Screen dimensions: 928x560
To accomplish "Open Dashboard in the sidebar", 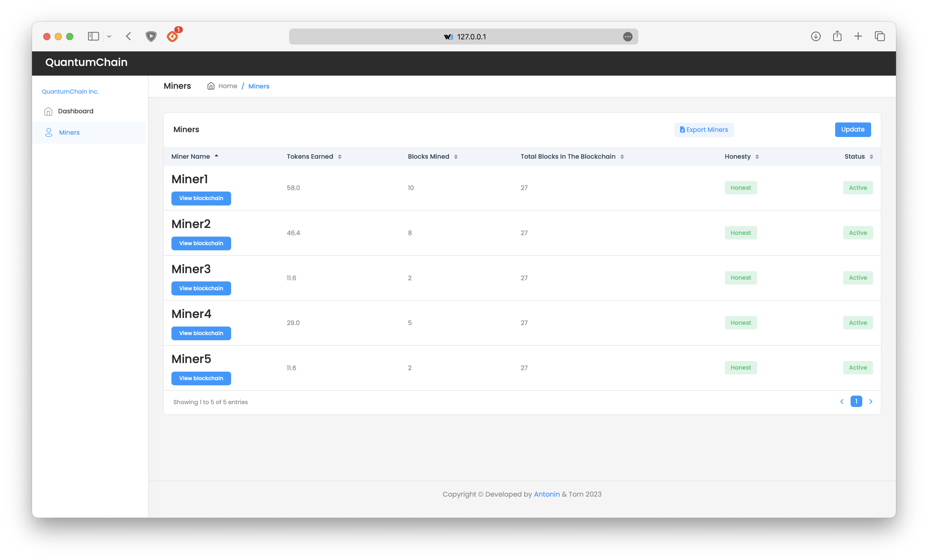I will pos(75,111).
